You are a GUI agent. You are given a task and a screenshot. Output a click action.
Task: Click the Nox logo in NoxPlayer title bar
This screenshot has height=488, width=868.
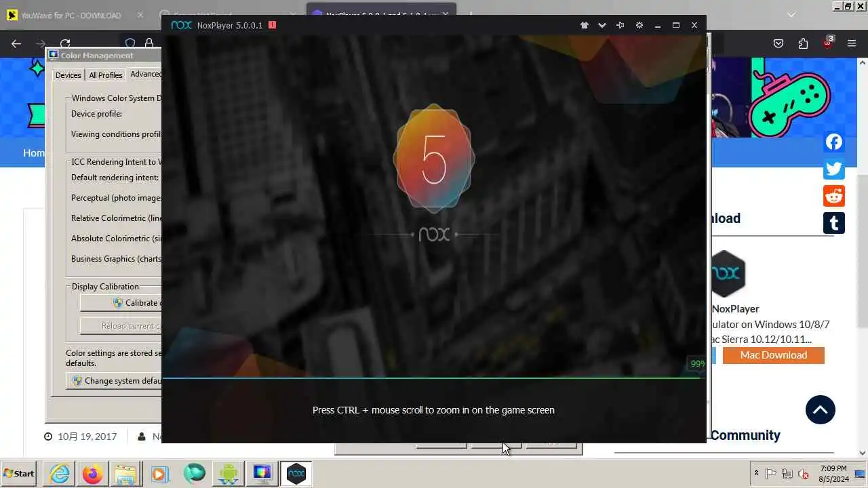[x=182, y=25]
